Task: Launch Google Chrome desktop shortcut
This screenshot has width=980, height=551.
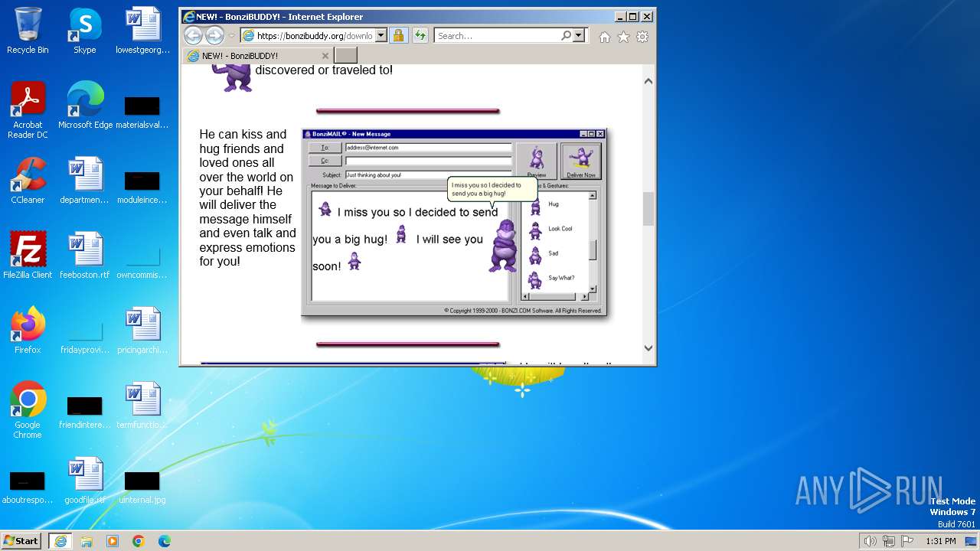Action: 28,410
